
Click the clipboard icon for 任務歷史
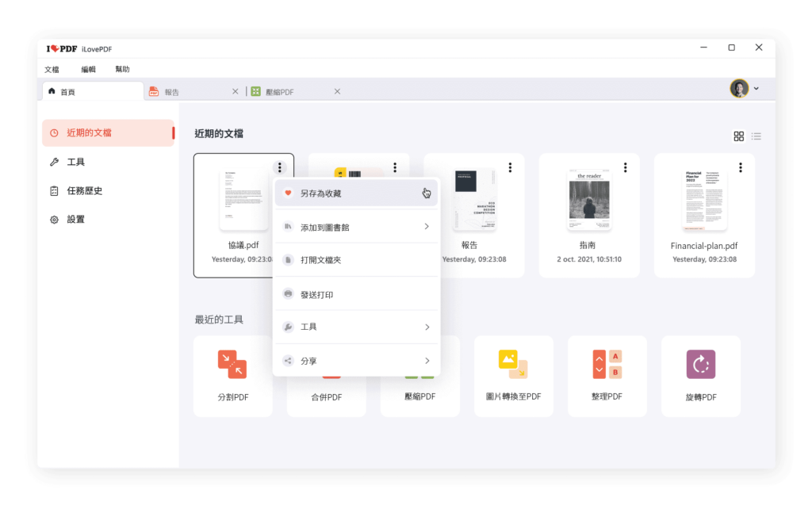point(54,191)
